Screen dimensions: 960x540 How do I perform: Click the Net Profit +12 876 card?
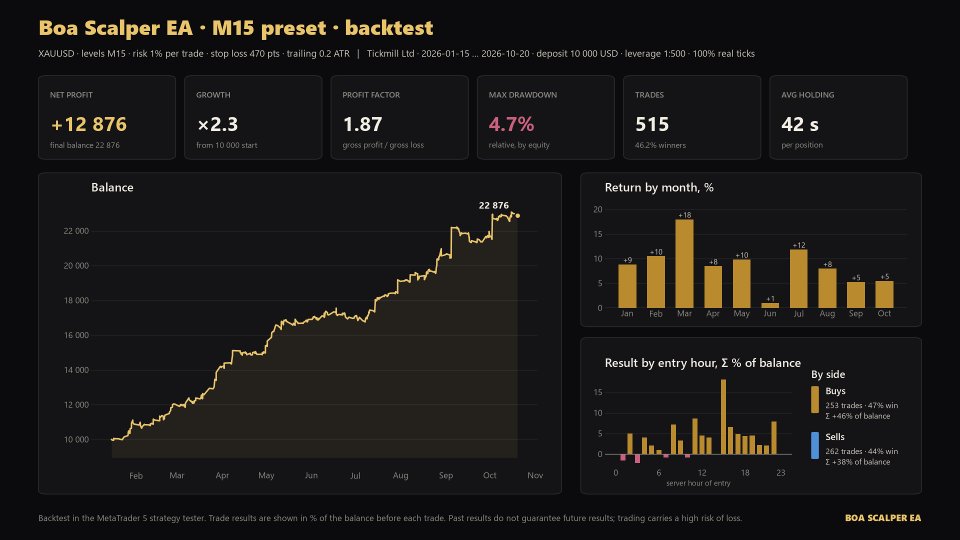click(107, 118)
